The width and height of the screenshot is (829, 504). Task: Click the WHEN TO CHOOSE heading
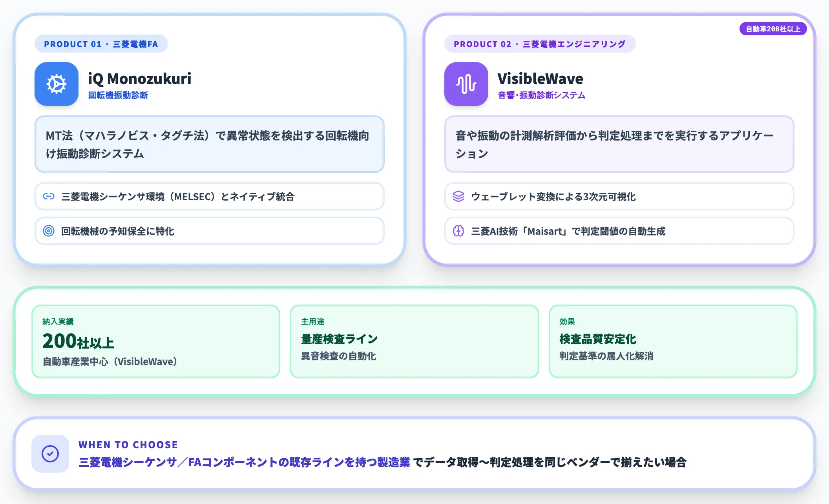point(128,445)
